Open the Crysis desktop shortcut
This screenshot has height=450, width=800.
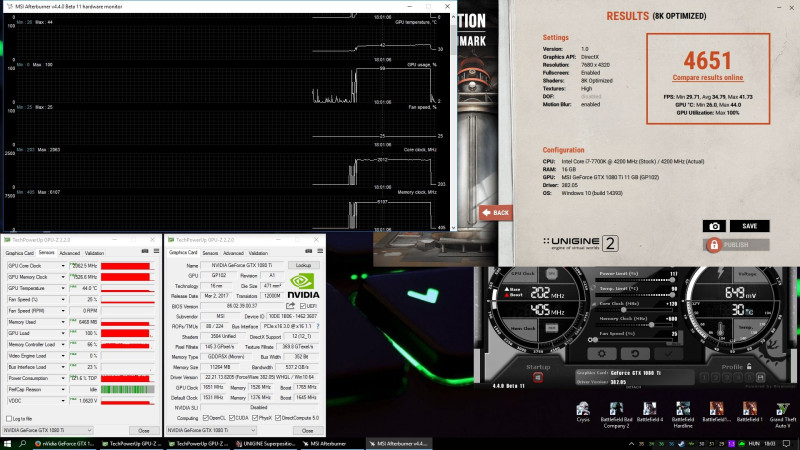583,412
